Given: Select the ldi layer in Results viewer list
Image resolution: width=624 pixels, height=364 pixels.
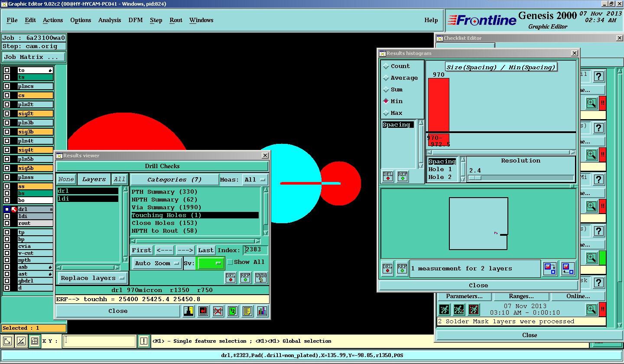Looking at the screenshot, I should pyautogui.click(x=88, y=199).
